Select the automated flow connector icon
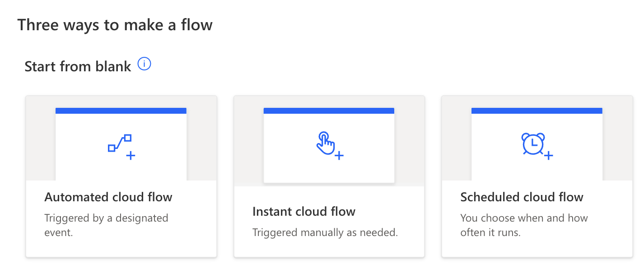Screen dimensions: 644x278 pos(120,143)
